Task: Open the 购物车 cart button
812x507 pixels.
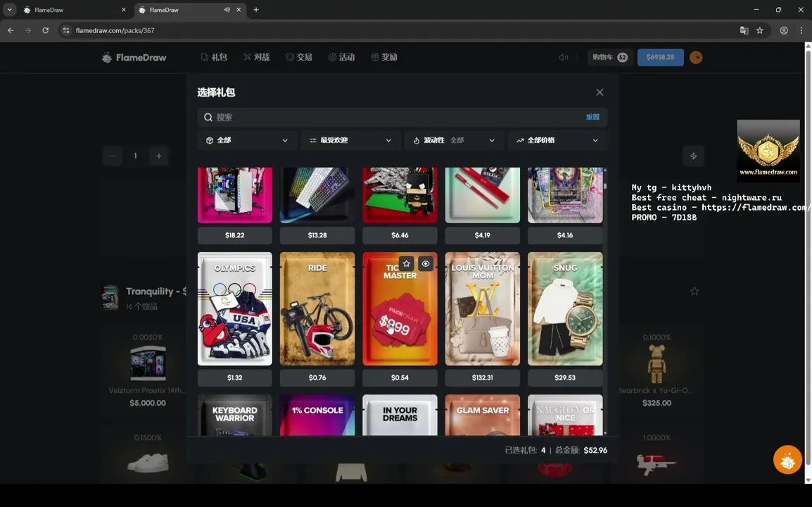Action: (610, 57)
